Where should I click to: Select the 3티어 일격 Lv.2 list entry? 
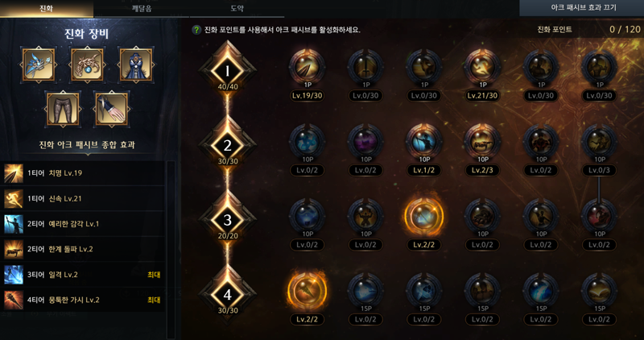[83, 275]
